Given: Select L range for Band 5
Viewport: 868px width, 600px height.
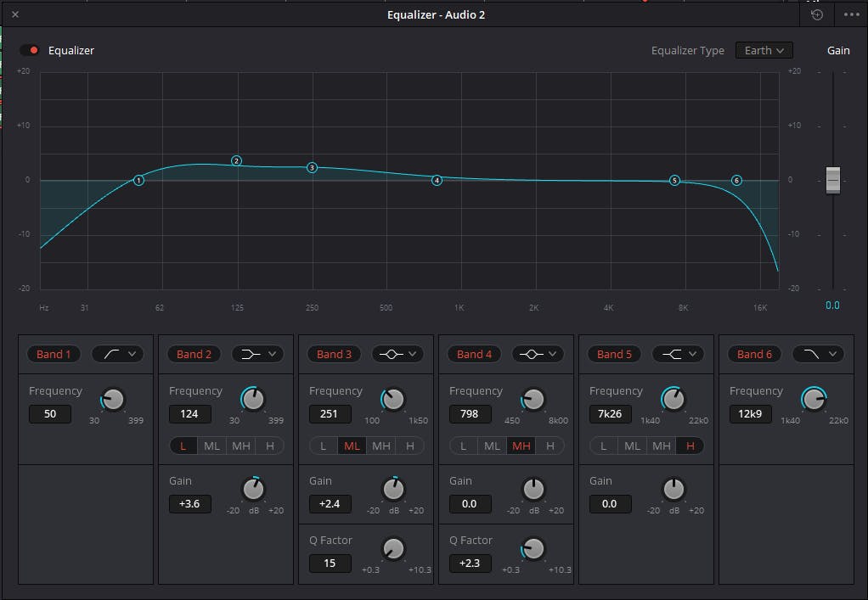Looking at the screenshot, I should coord(603,446).
